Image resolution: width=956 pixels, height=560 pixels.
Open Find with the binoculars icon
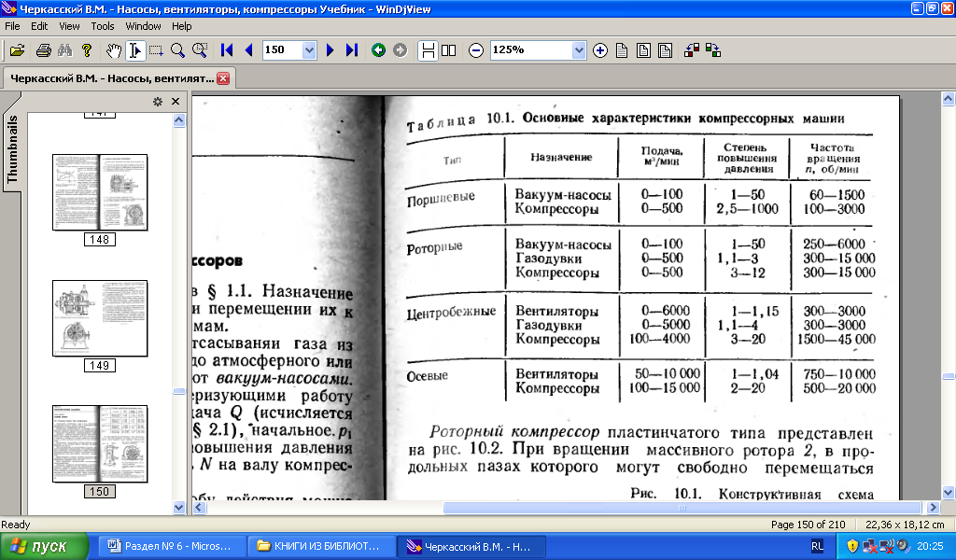(65, 50)
